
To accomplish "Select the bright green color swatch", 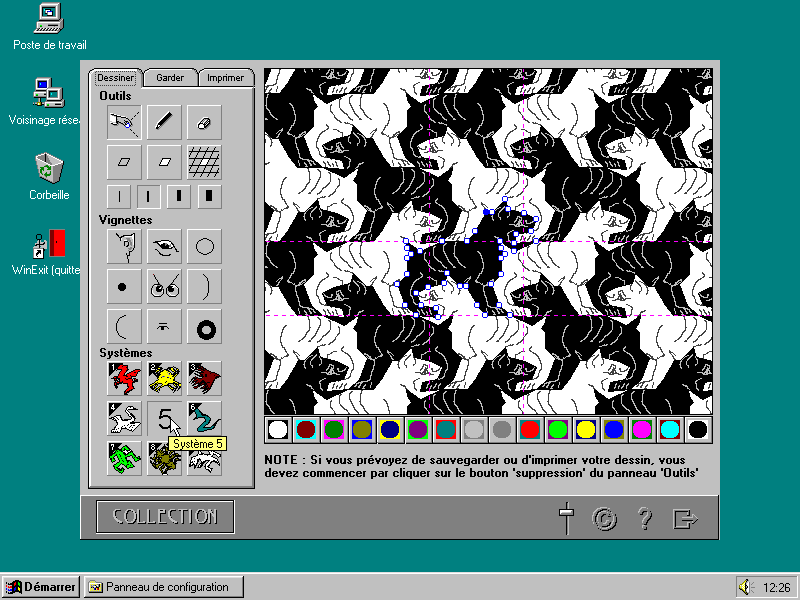I will [558, 430].
